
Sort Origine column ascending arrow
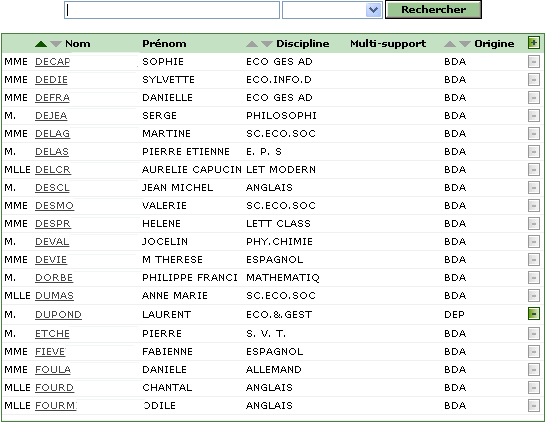point(450,44)
